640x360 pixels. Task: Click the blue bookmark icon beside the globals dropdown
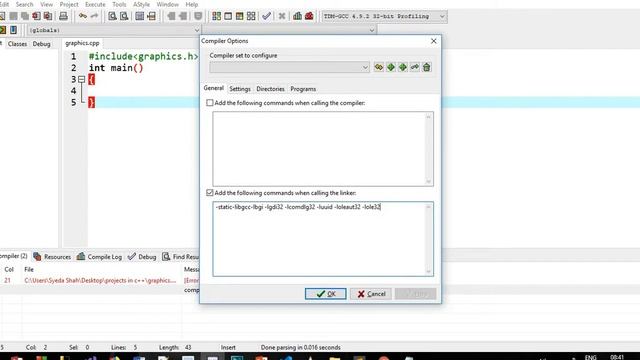tap(13, 30)
